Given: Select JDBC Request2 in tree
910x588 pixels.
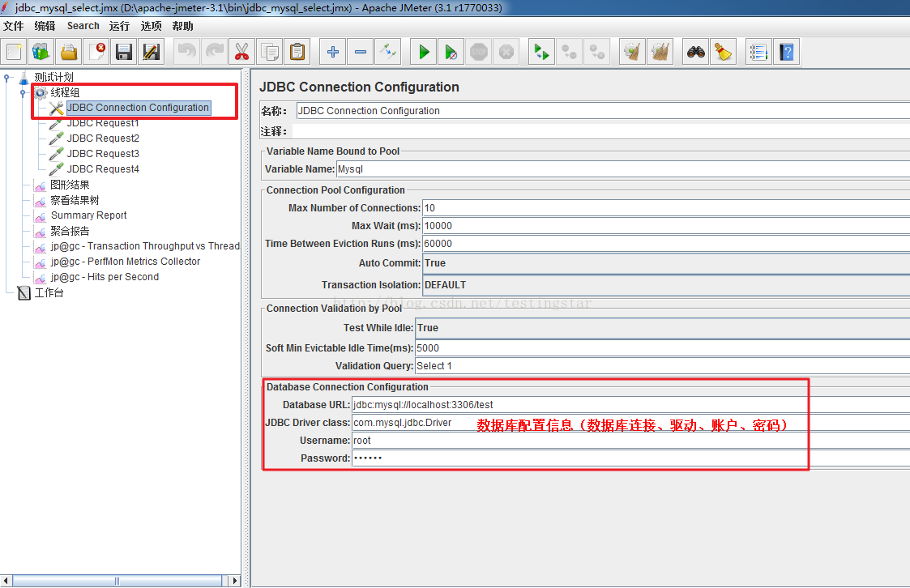Looking at the screenshot, I should (x=103, y=138).
